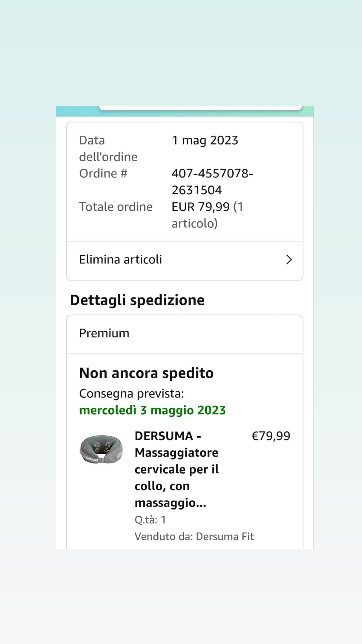Tap the green mercoledì 3 maggio 2023 date

tap(152, 410)
